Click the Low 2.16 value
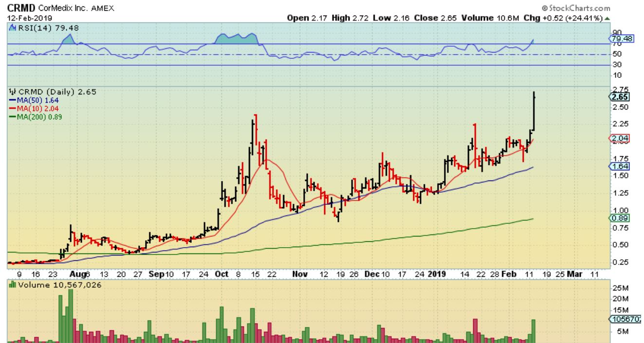The width and height of the screenshot is (644, 343). [392, 18]
